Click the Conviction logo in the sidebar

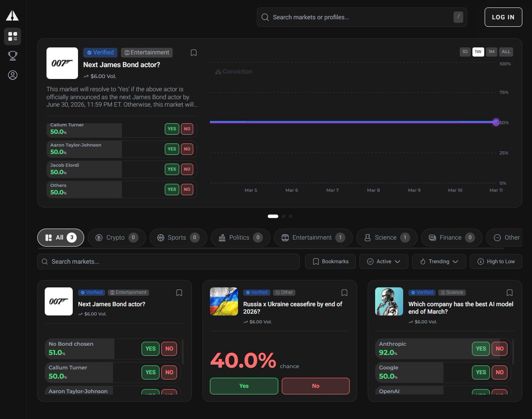point(12,16)
